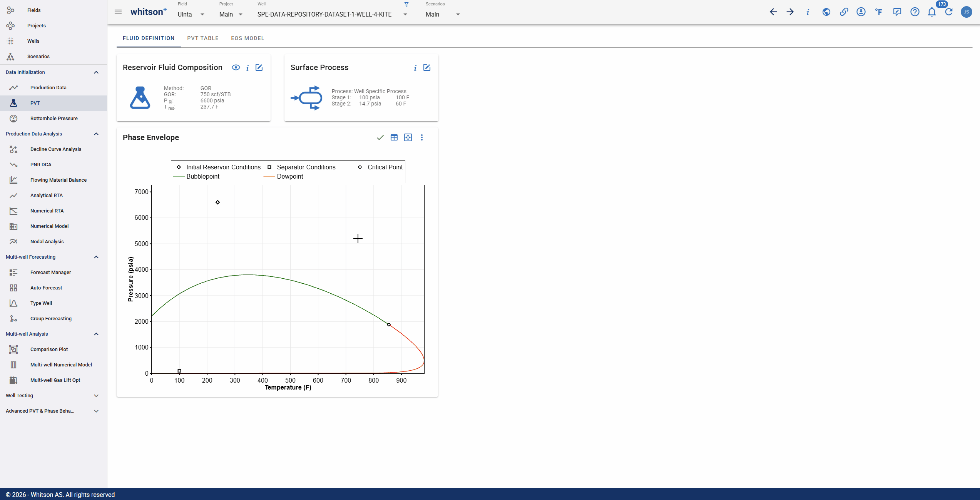This screenshot has height=500, width=980.
Task: Open the Phase Envelope three-dot menu
Action: click(x=422, y=137)
